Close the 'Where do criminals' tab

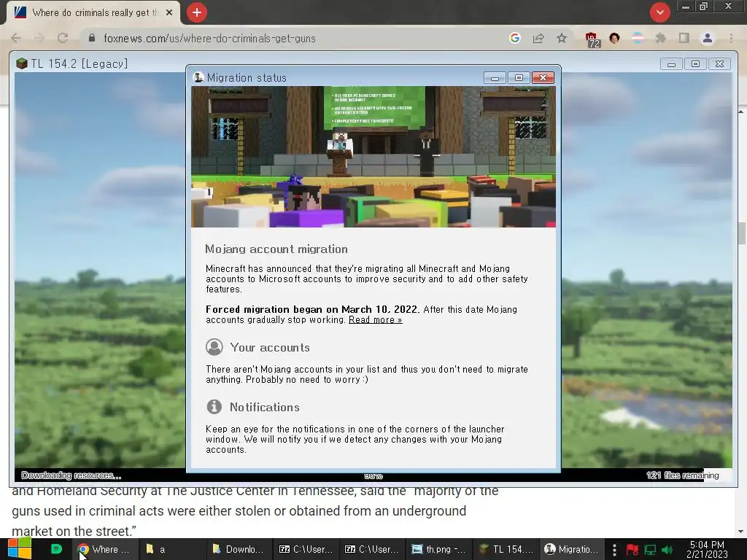click(169, 13)
